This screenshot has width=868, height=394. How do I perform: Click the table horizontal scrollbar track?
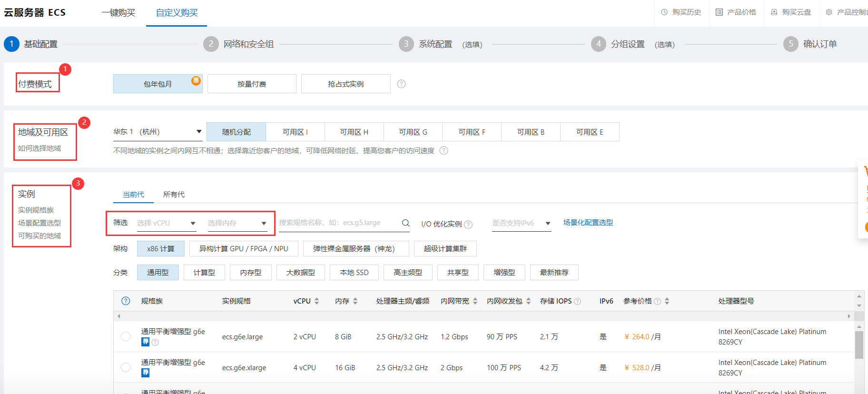483,316
